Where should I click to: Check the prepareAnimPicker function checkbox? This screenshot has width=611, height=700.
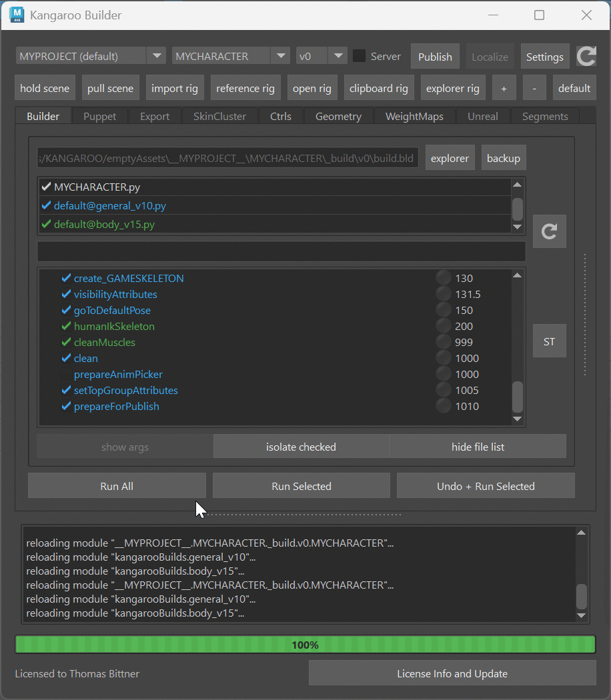[x=66, y=375]
